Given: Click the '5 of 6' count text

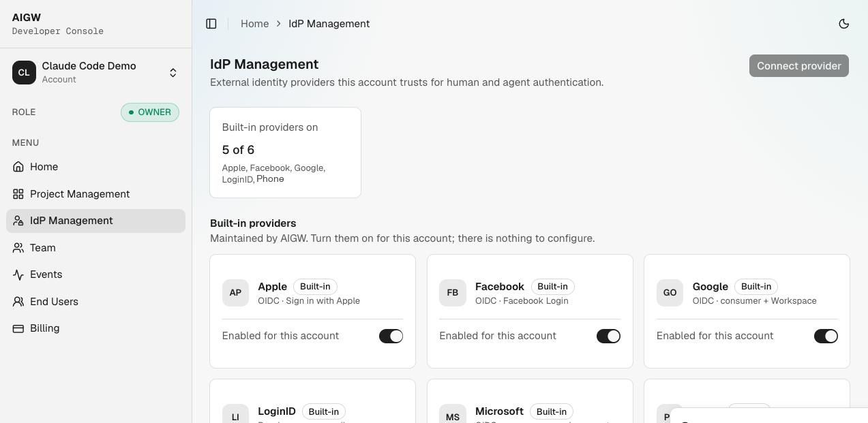Looking at the screenshot, I should point(238,150).
